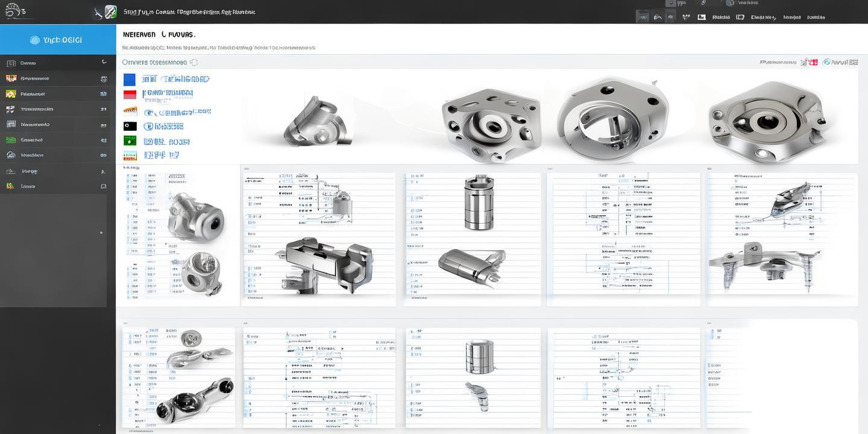868x434 pixels.
Task: Select the highlighted first icon in header toolbar
Action: (643, 17)
